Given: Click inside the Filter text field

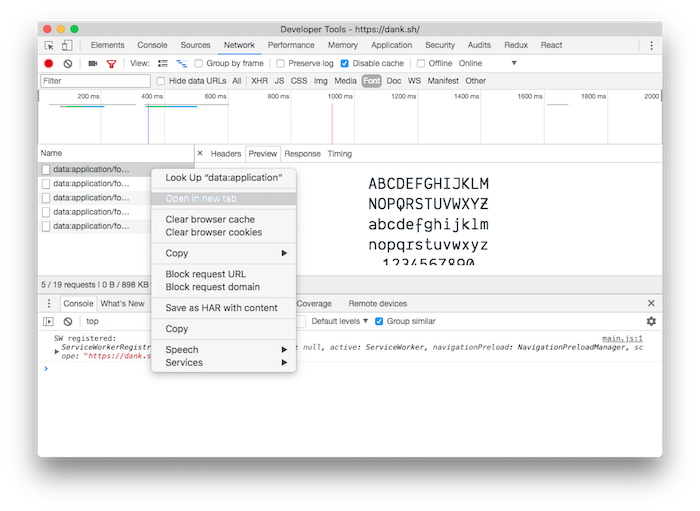Looking at the screenshot, I should pos(95,81).
